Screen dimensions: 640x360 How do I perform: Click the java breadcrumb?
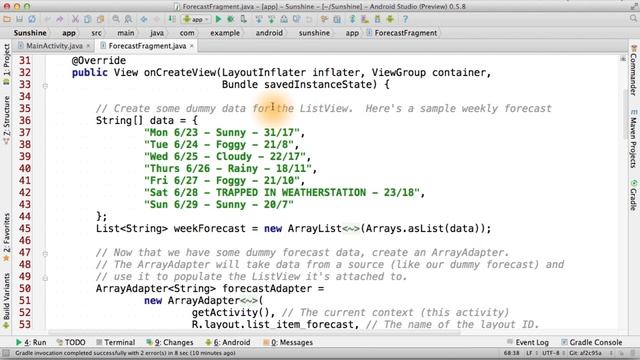tap(157, 33)
